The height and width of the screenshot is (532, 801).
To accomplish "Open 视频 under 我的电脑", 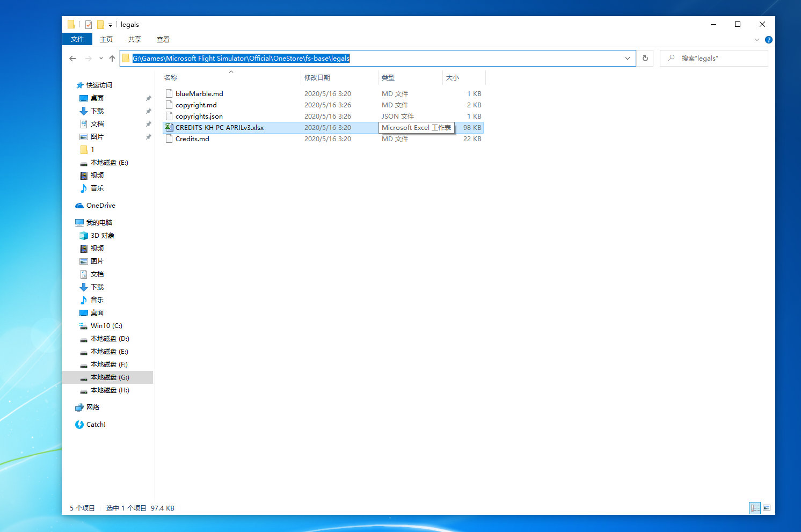I will tap(97, 249).
